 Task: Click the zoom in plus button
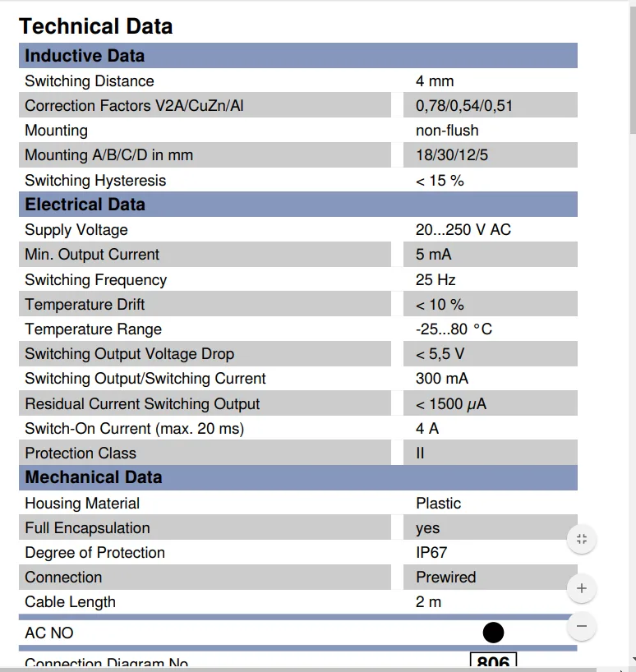pyautogui.click(x=582, y=588)
